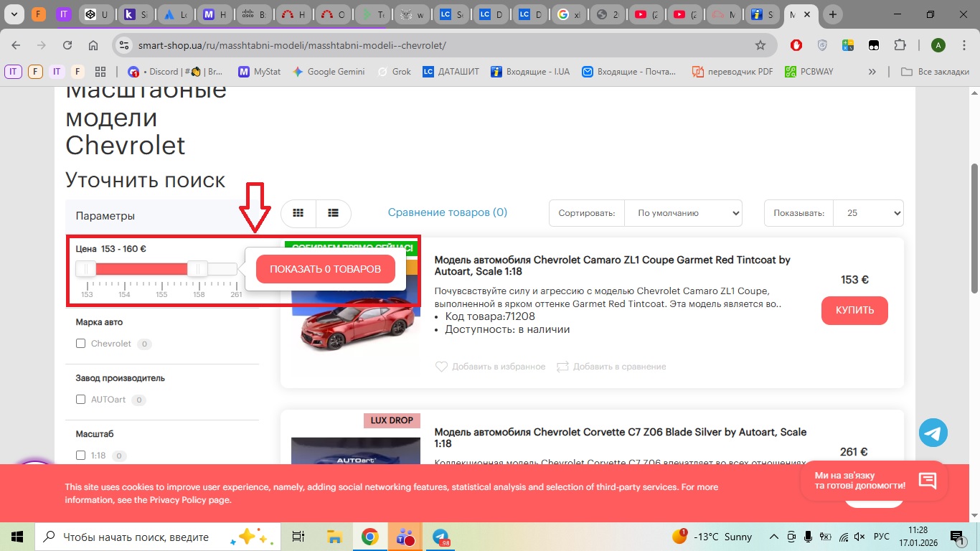Expand the hidden bookmarks chevron
The height and width of the screenshot is (551, 980).
(x=872, y=72)
